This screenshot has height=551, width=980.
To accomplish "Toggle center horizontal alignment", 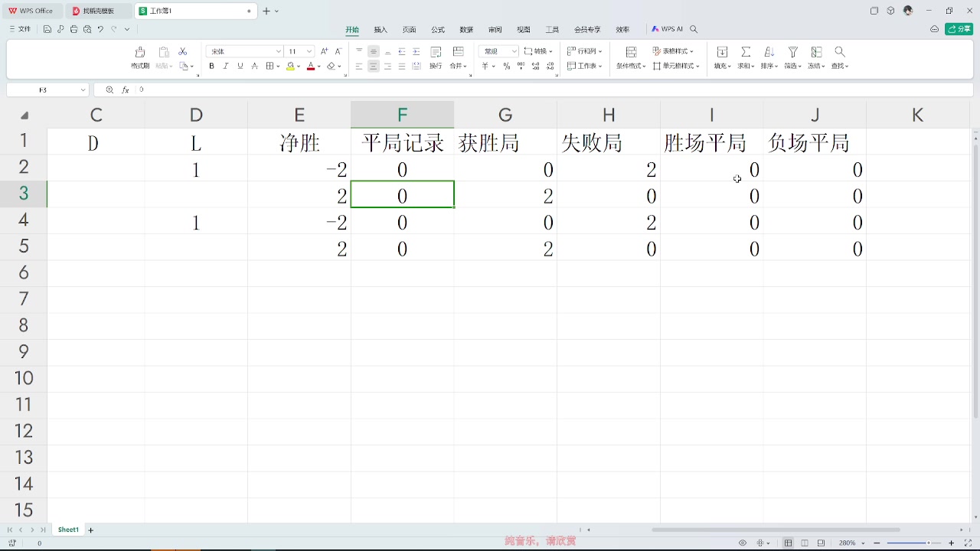I will pos(374,67).
